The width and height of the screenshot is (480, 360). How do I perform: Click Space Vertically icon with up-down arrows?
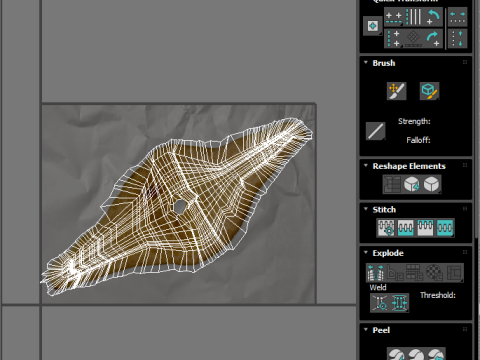pos(457,39)
